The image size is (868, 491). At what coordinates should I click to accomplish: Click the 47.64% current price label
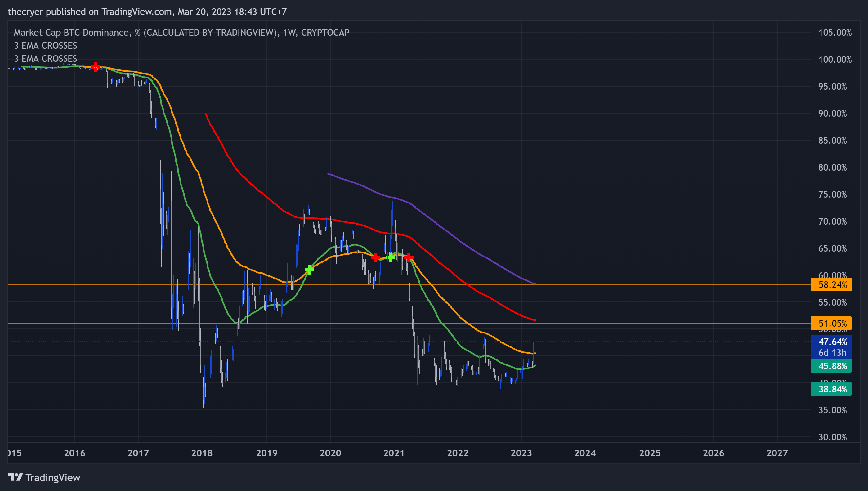point(832,341)
